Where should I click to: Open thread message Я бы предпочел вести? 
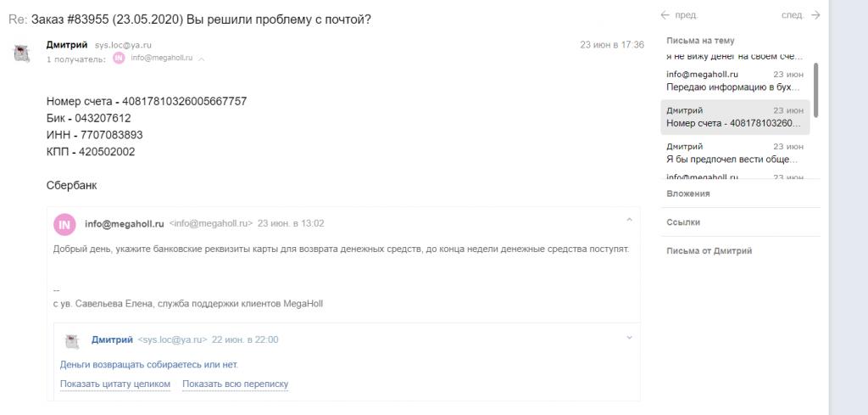pyautogui.click(x=735, y=154)
